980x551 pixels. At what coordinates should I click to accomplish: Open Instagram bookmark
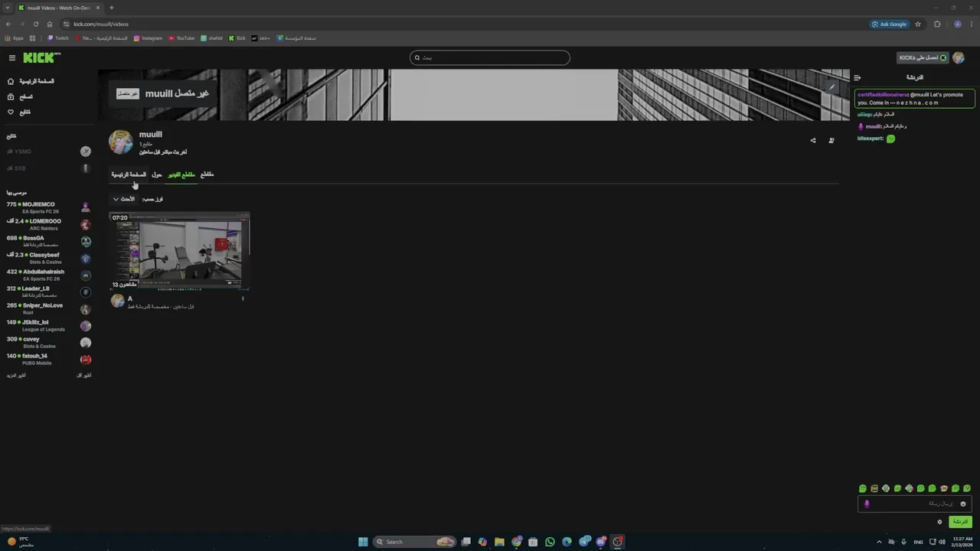point(148,37)
